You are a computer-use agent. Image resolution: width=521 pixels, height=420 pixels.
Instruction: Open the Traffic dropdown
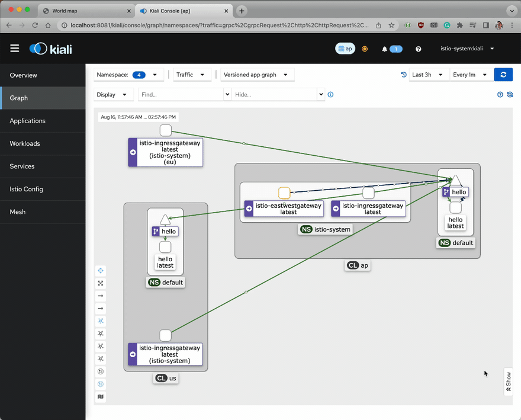click(x=192, y=75)
